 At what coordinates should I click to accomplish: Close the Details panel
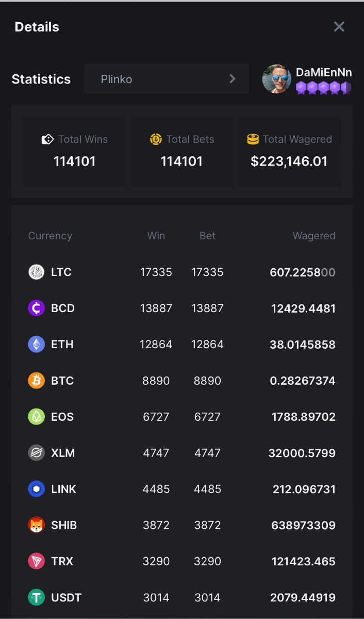pyautogui.click(x=339, y=27)
